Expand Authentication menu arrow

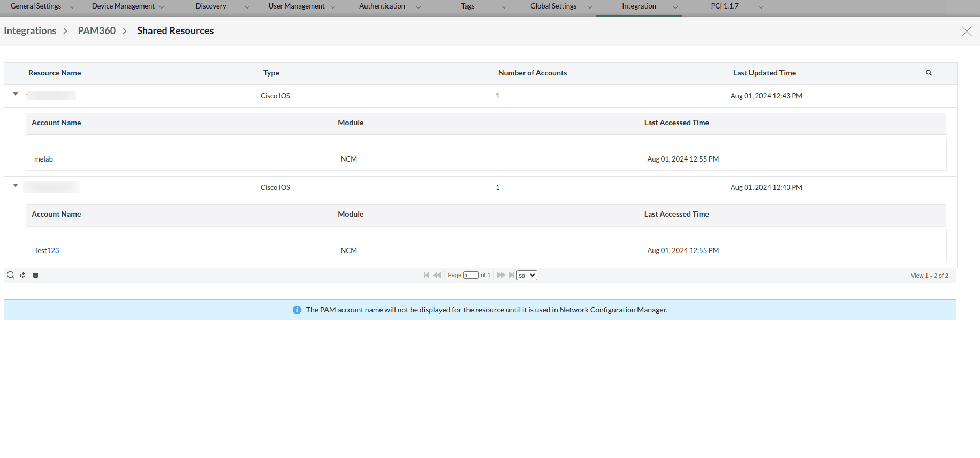[x=419, y=7]
